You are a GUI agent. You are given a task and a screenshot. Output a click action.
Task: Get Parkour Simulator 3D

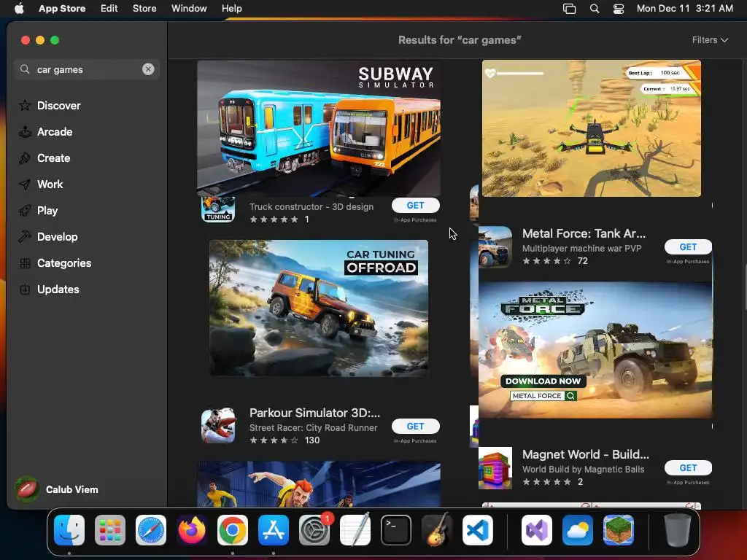415,426
